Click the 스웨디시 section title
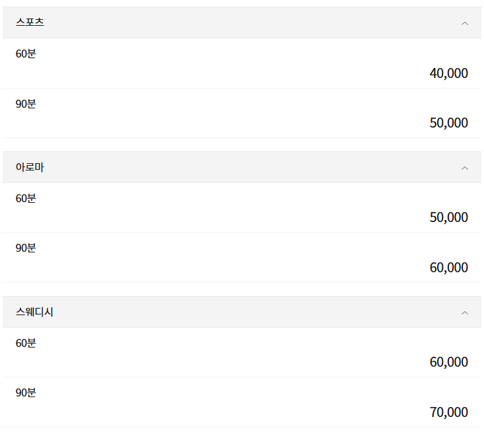Screen dimensions: 484x448 click(34, 312)
